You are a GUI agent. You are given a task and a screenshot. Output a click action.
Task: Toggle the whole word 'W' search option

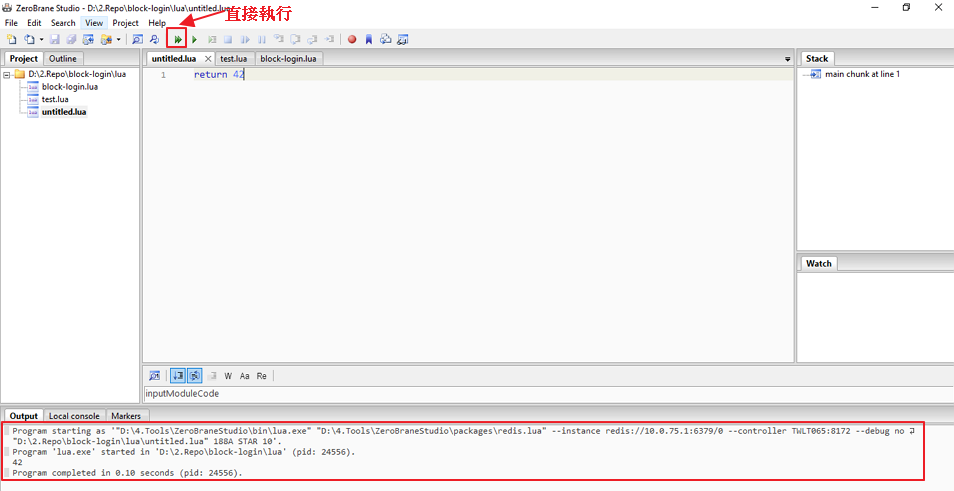(228, 376)
